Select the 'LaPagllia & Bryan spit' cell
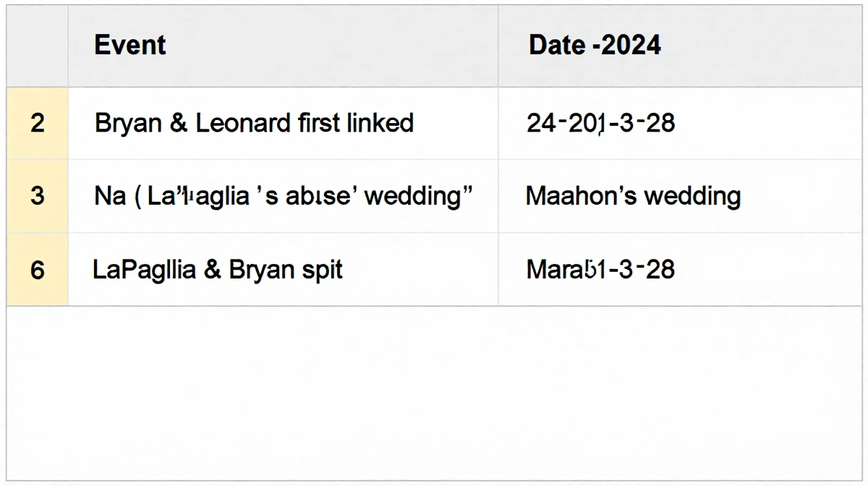Viewport: 868px width, 486px height. coord(218,270)
